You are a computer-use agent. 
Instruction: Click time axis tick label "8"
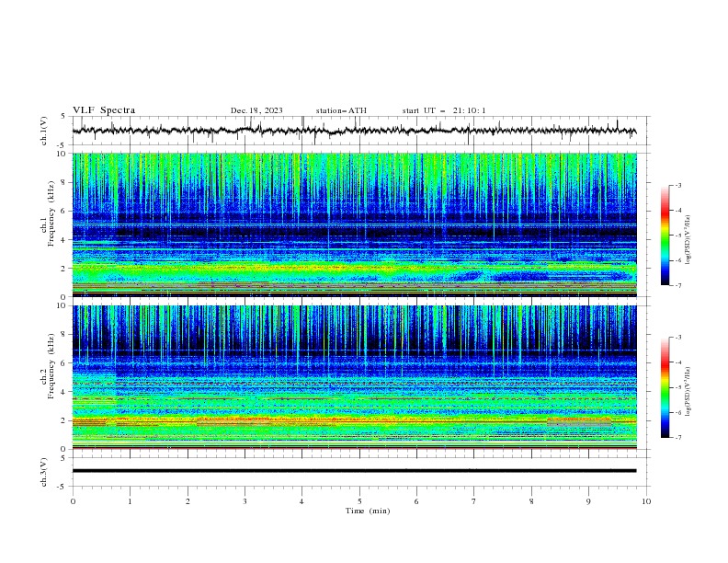(x=531, y=501)
